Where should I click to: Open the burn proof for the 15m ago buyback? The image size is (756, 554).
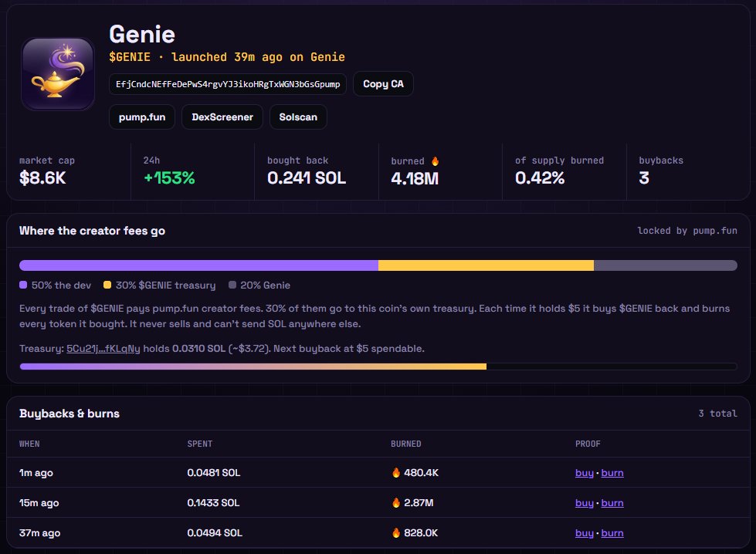612,503
